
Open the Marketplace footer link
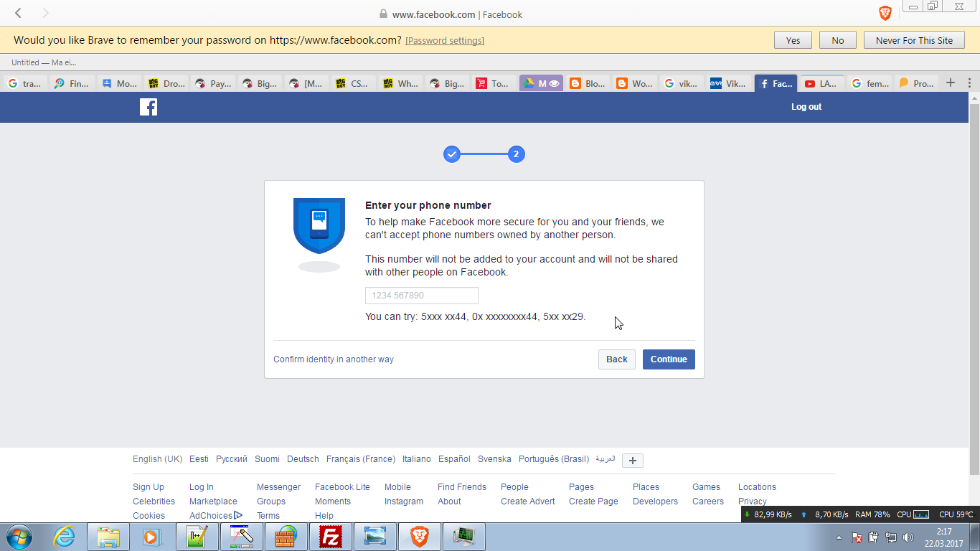[213, 501]
